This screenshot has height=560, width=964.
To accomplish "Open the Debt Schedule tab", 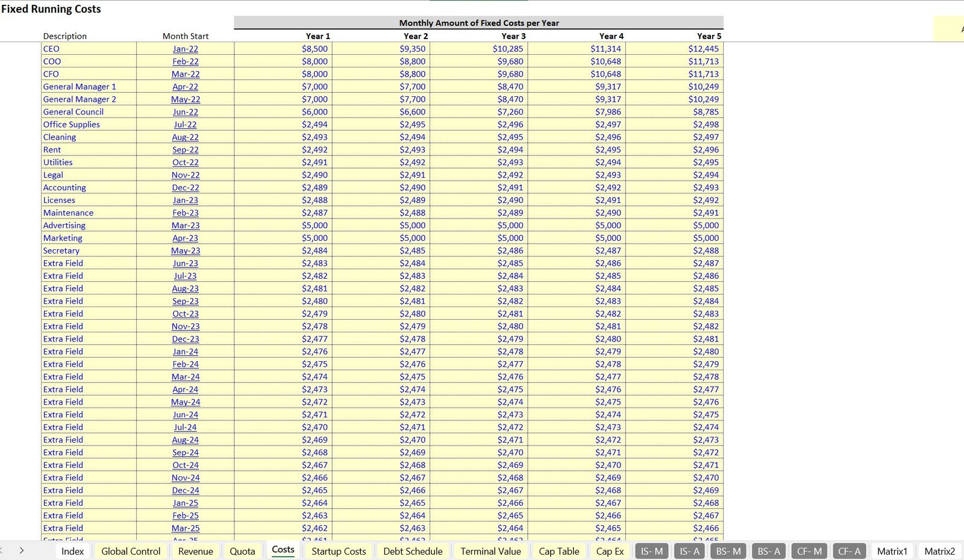I will click(413, 551).
